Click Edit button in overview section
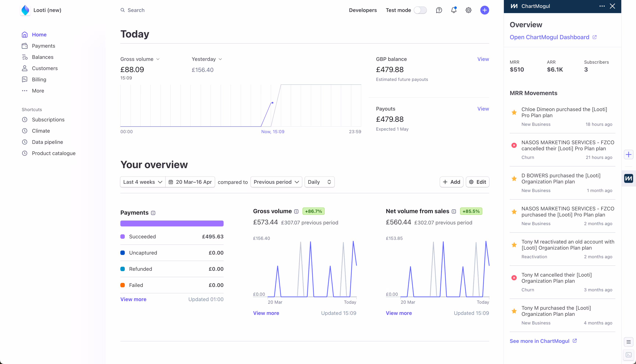Screen dimensions: 636x364 [x=477, y=182]
